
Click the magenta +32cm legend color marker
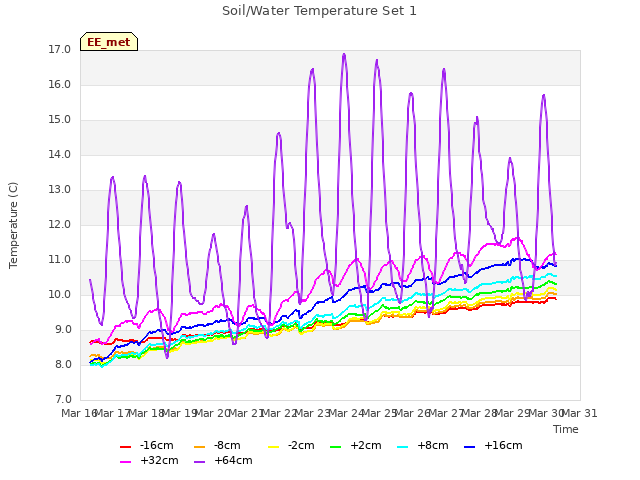pos(125,462)
